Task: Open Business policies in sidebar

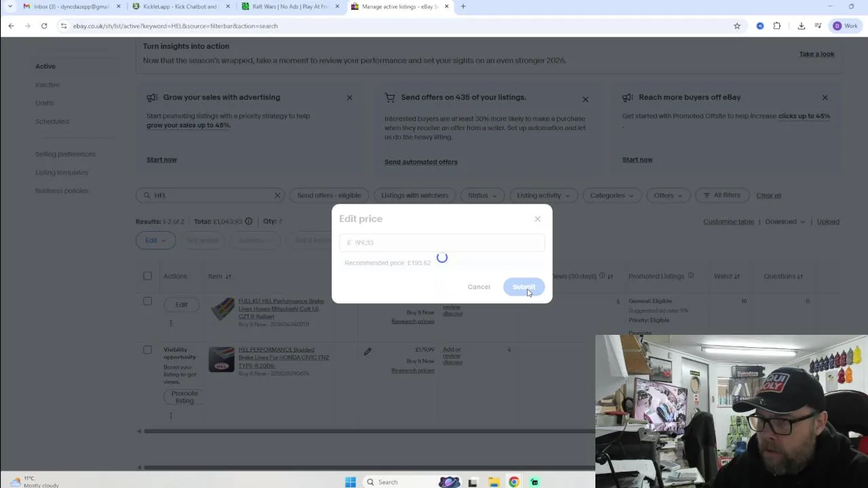Action: [x=62, y=190]
